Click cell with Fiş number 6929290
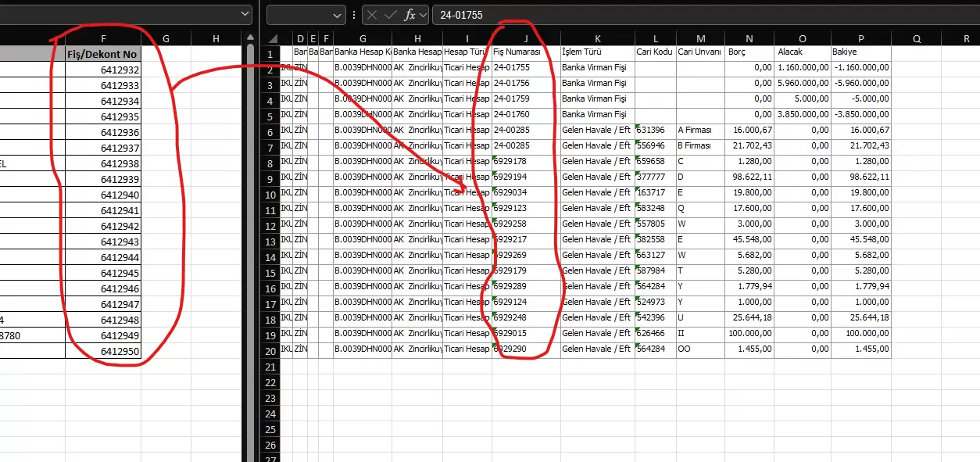The image size is (980, 462). (526, 349)
